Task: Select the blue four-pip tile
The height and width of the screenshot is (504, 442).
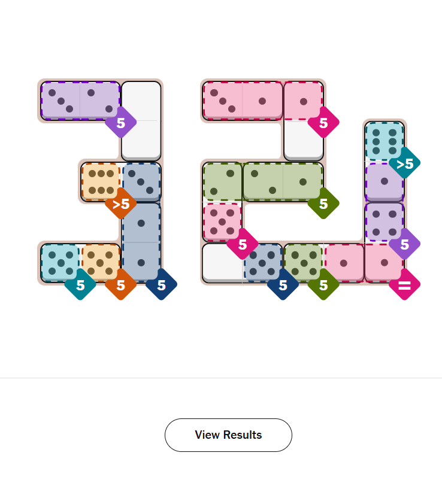Action: 262,262
